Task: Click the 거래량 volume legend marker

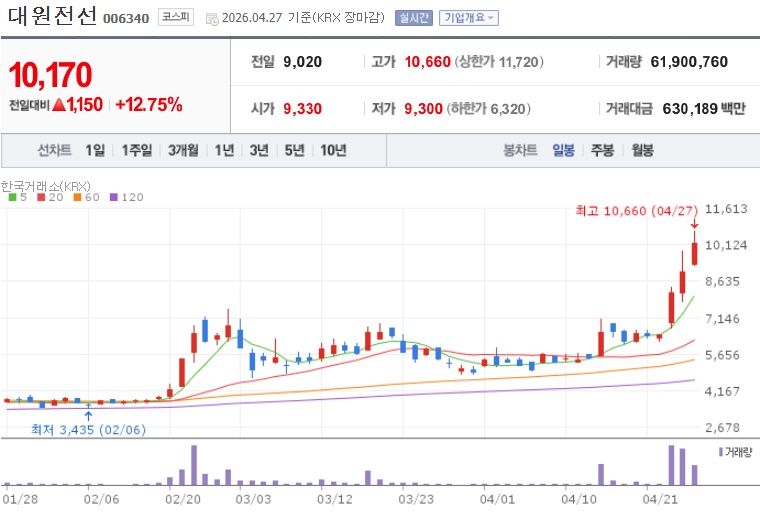Action: tap(721, 452)
